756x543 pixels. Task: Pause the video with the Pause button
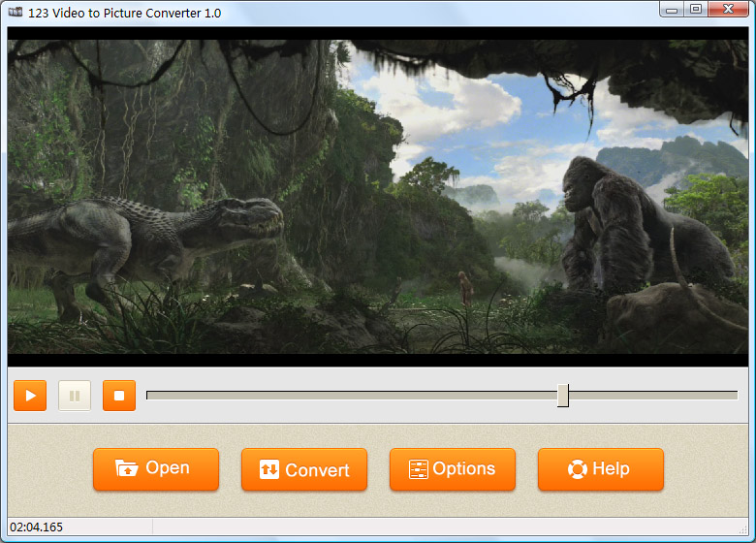tap(75, 396)
